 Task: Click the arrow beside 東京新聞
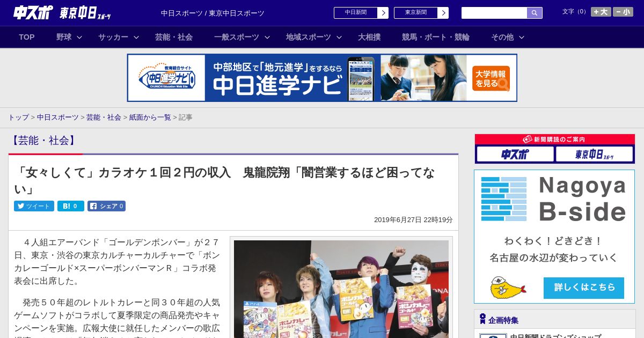(443, 13)
